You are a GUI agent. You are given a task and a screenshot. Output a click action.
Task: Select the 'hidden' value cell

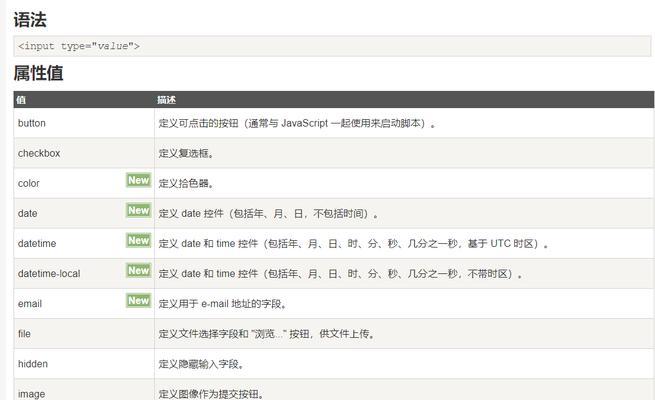coord(84,364)
